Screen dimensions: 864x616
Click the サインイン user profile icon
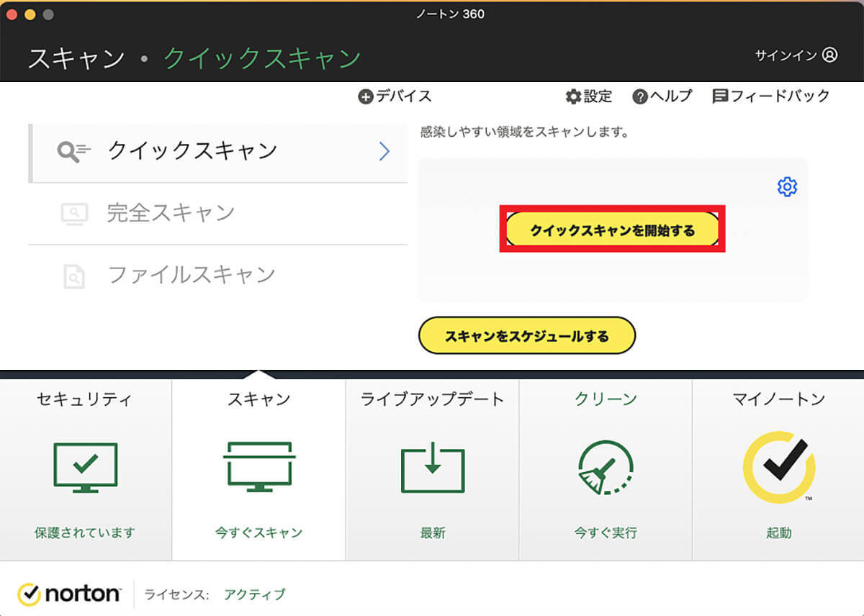(x=829, y=55)
